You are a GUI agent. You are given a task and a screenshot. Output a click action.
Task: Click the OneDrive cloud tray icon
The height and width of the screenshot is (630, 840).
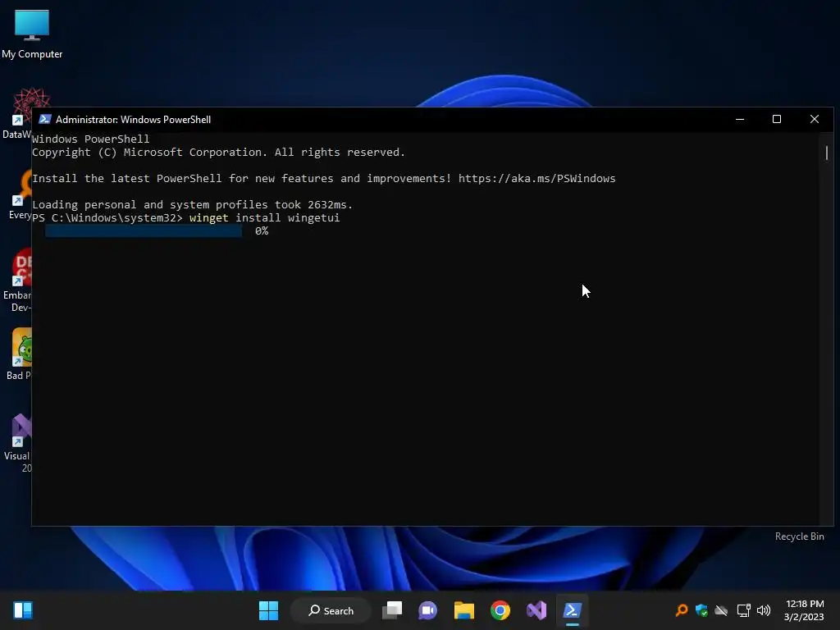click(x=722, y=610)
